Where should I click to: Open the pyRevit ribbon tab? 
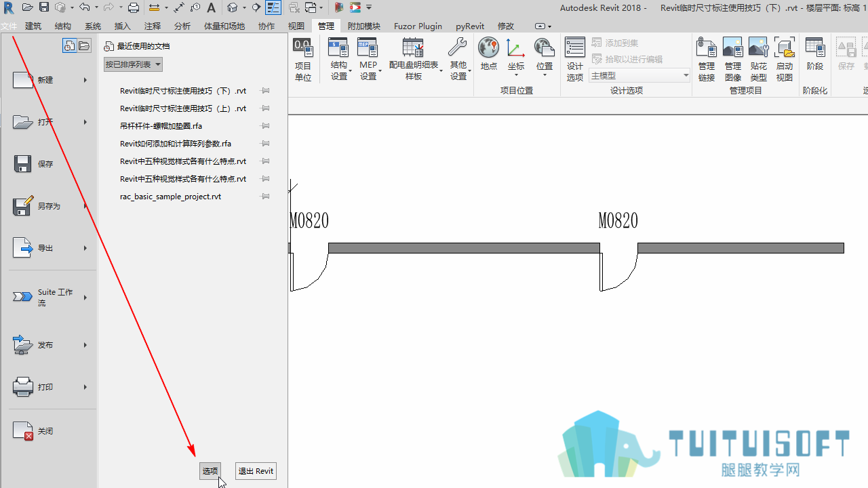[x=470, y=26]
